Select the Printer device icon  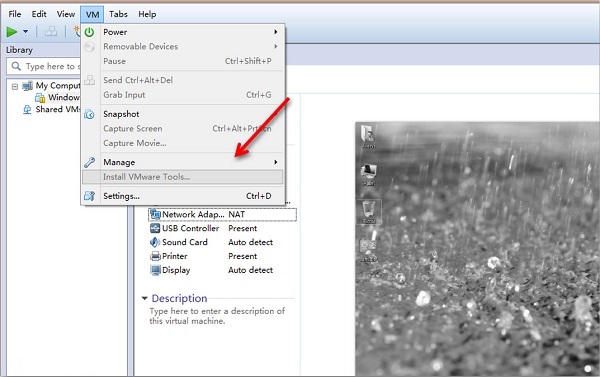[155, 256]
